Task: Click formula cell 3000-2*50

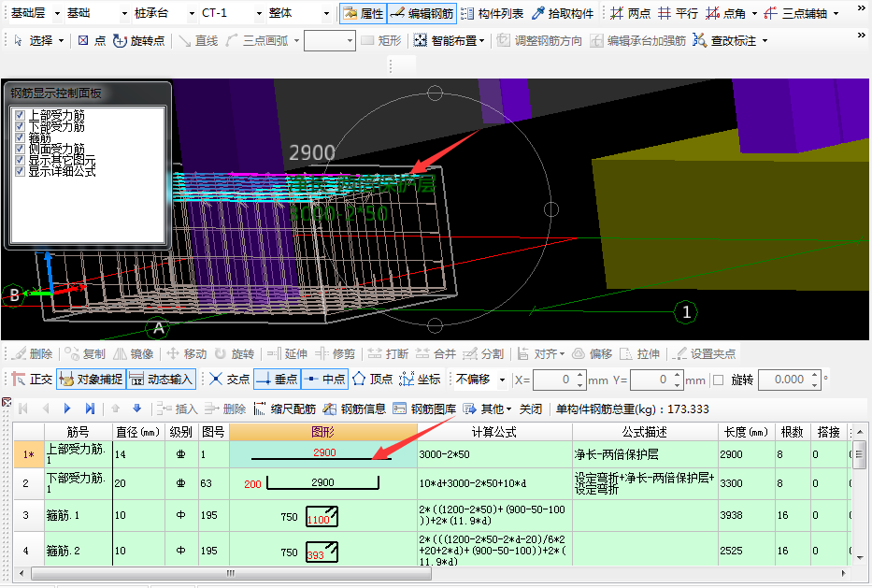Action: (494, 454)
